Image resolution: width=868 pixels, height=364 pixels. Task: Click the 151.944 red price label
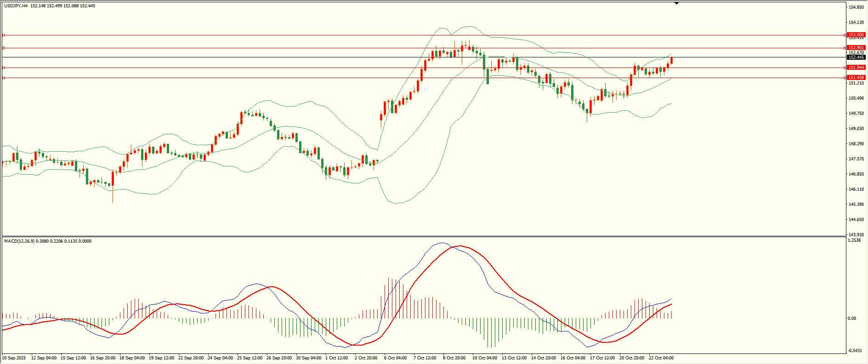point(856,68)
